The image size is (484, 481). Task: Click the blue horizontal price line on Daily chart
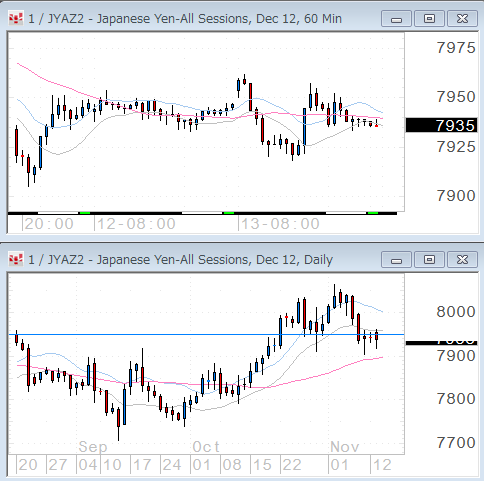(207, 334)
